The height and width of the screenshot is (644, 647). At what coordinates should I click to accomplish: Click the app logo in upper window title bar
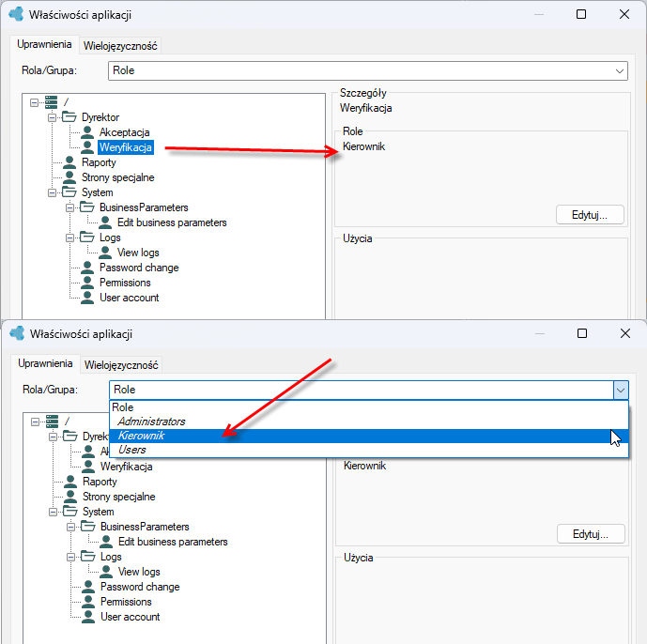point(16,14)
